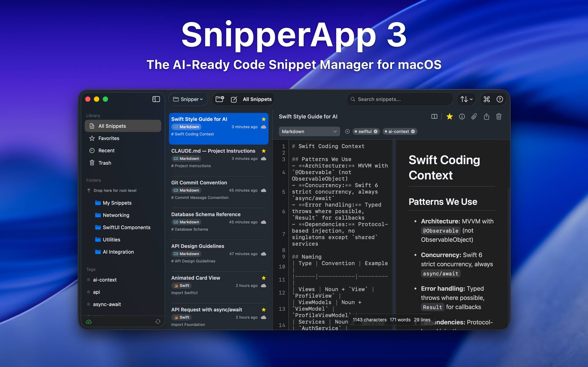Open the Snipper library dropdown

coord(188,99)
